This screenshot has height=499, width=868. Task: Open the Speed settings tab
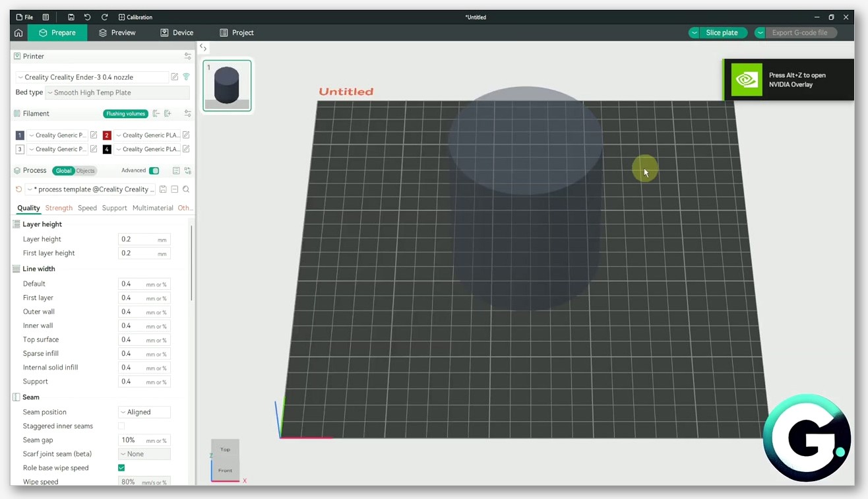point(87,208)
